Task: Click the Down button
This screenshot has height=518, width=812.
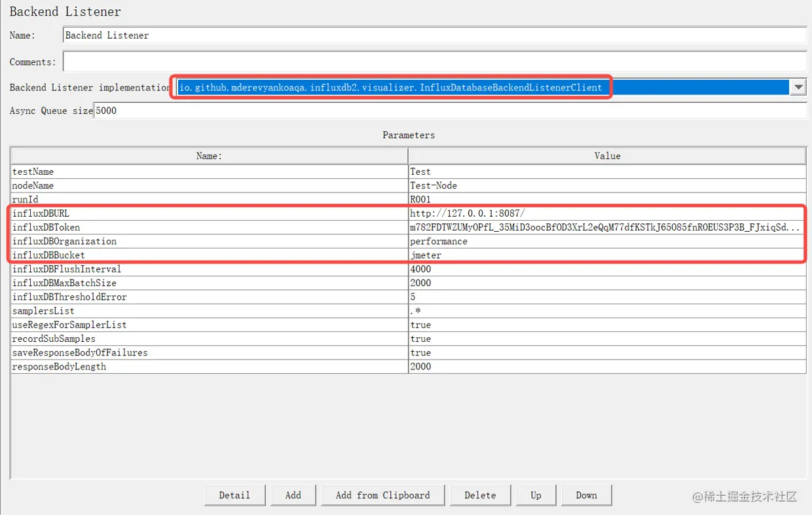Action: [x=587, y=495]
